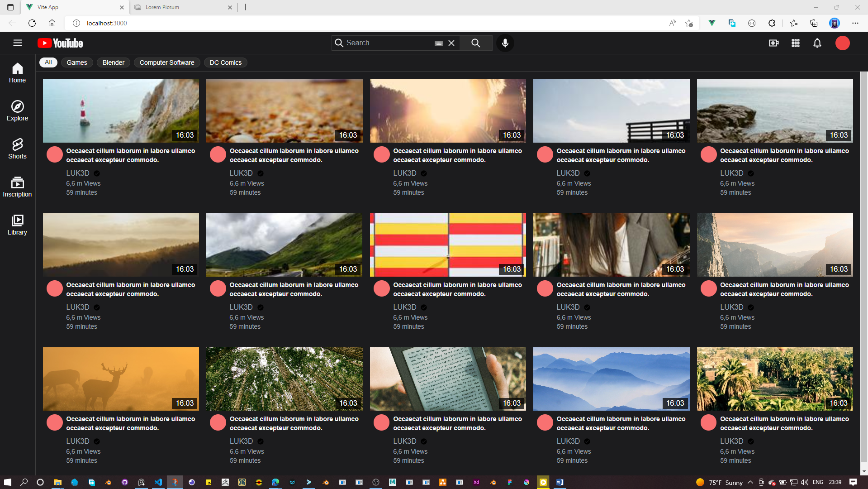Open Windows Start menu

coord(8,482)
